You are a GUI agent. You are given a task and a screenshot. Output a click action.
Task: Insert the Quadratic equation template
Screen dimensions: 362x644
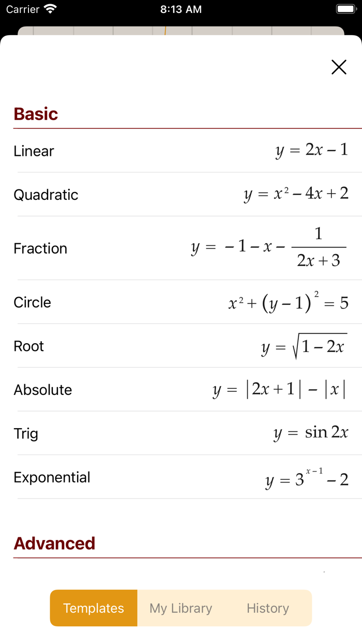[181, 195]
